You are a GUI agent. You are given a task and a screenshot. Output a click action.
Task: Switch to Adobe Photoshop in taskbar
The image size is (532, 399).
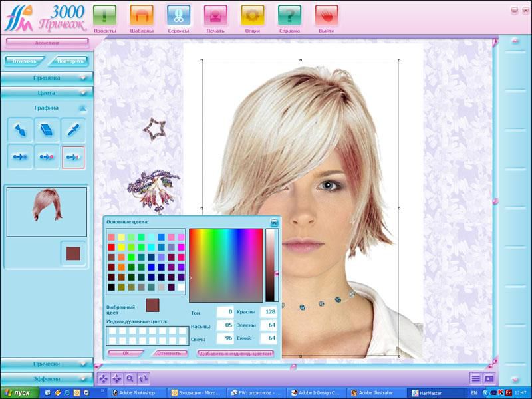tap(136, 393)
